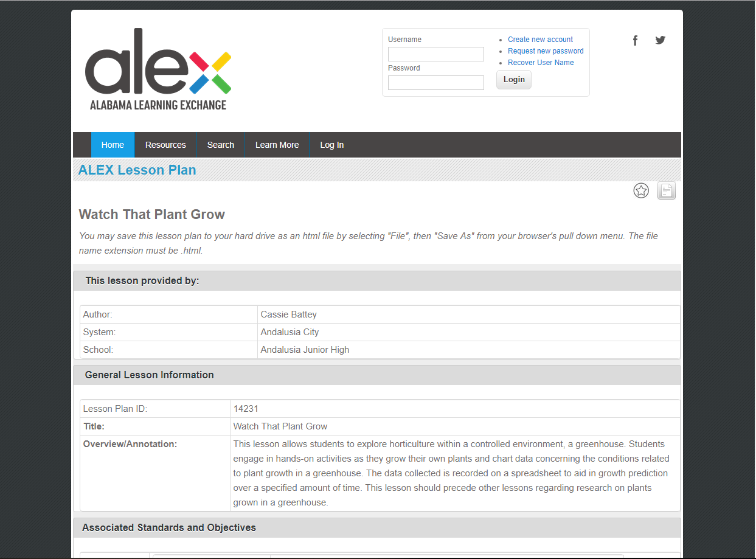Click the ALEX logo
756x559 pixels.
click(x=158, y=70)
